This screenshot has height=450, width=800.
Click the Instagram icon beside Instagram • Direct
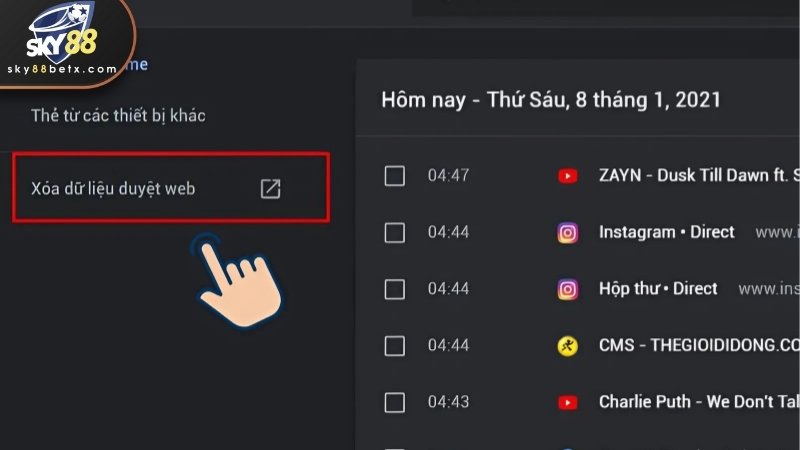567,233
